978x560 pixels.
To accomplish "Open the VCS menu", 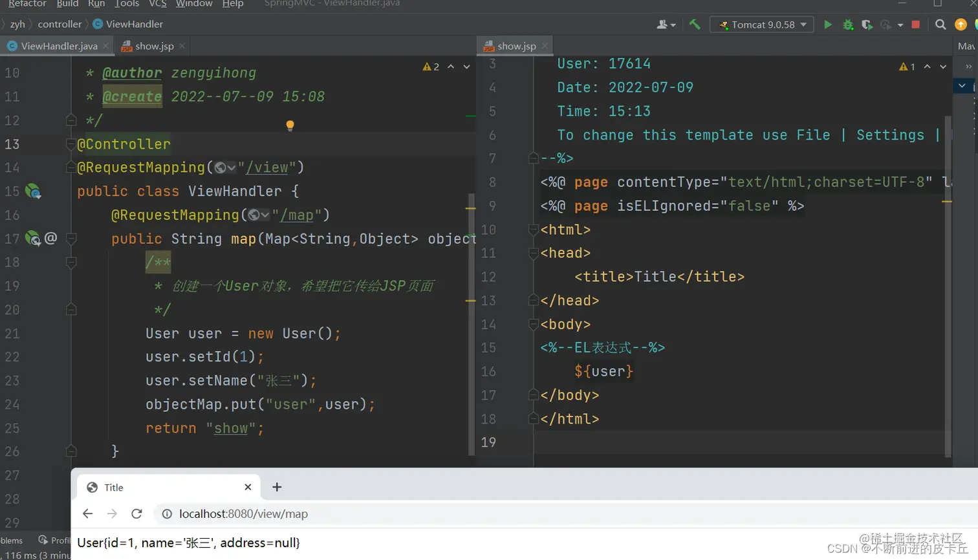I will [158, 4].
